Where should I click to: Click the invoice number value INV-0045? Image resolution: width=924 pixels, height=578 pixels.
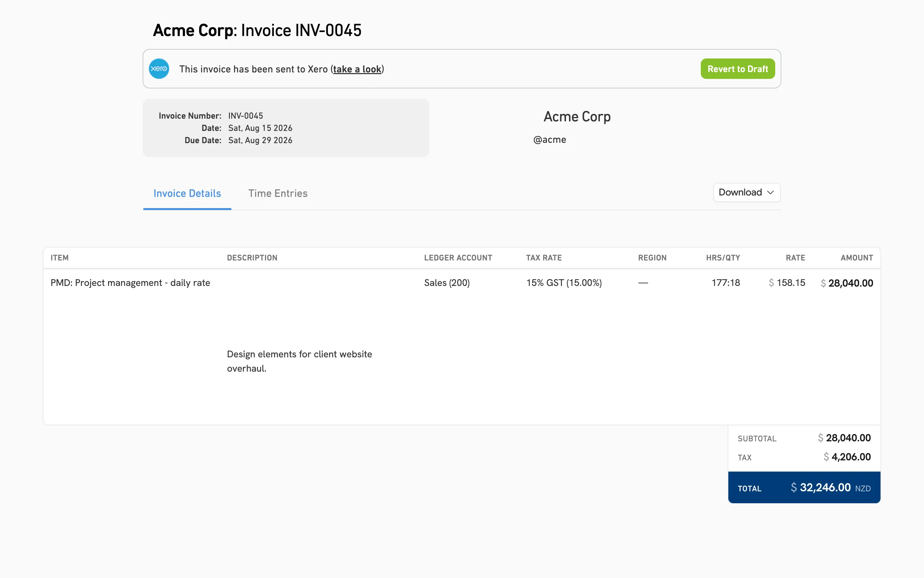(x=246, y=116)
